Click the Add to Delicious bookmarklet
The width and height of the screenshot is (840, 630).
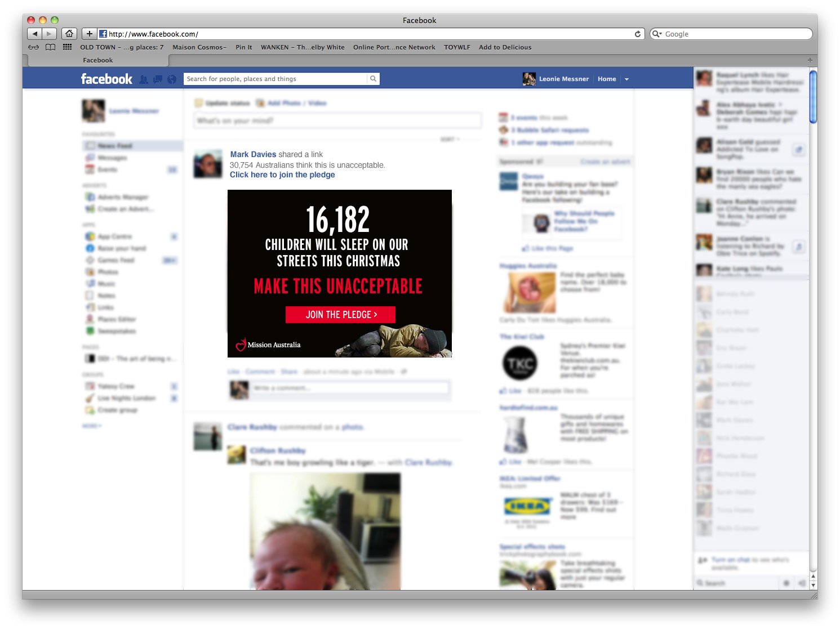(505, 47)
